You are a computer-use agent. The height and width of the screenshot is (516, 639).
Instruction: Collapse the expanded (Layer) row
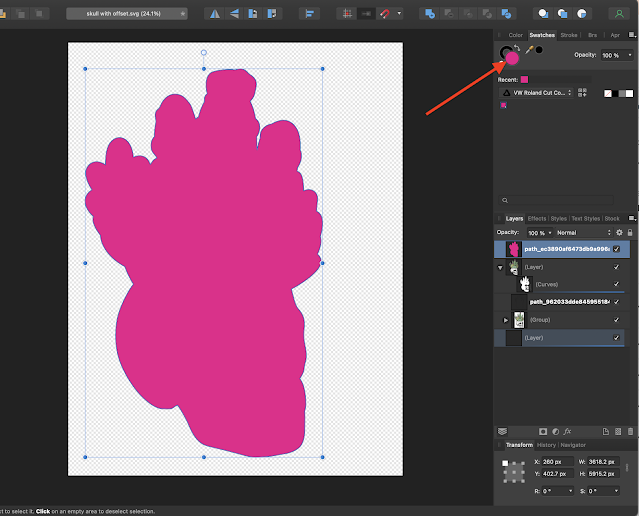point(500,268)
